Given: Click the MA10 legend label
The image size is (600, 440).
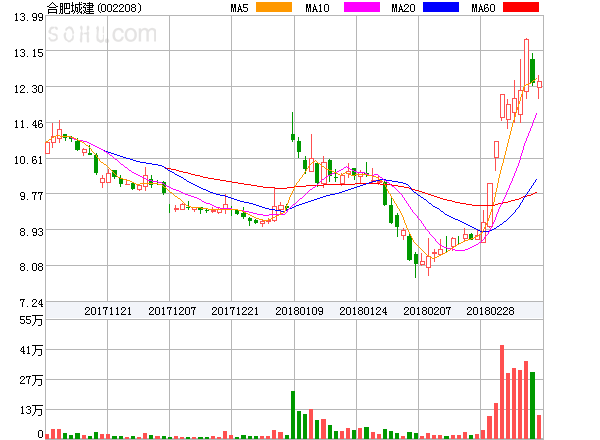Looking at the screenshot, I should pos(318,8).
